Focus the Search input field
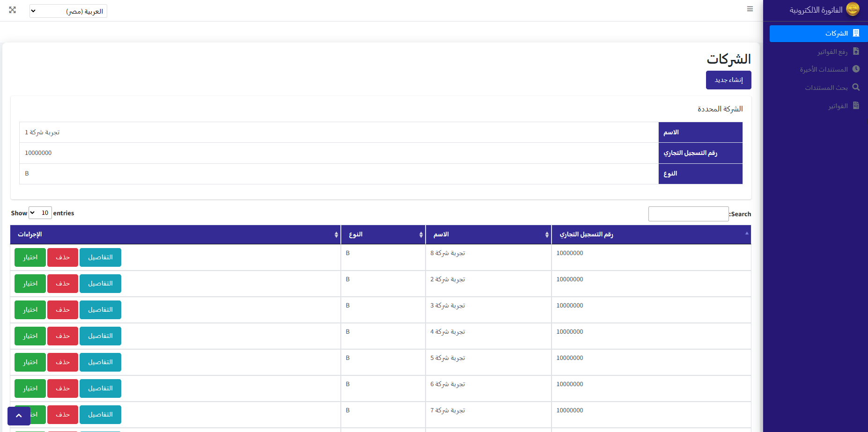This screenshot has width=868, height=432. point(688,214)
